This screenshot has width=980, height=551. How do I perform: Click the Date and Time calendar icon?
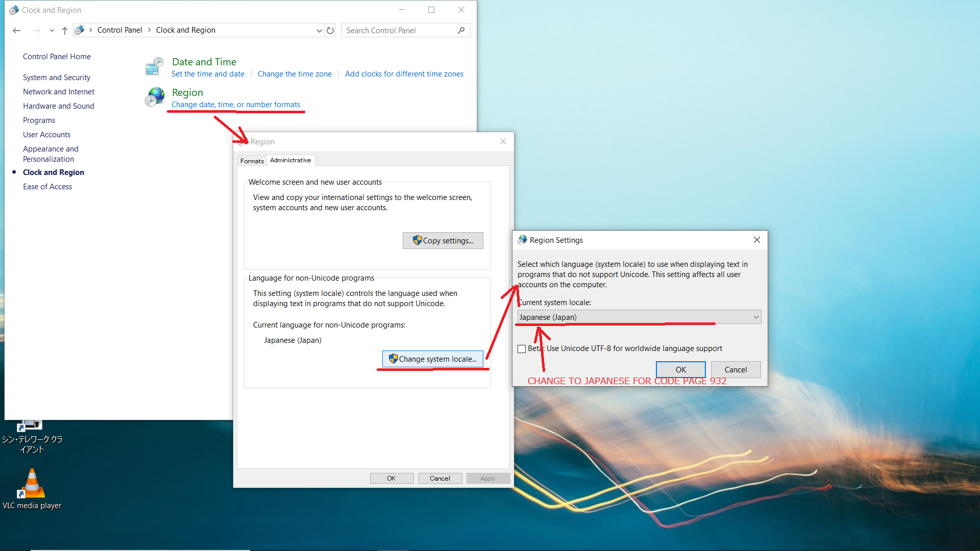(154, 66)
